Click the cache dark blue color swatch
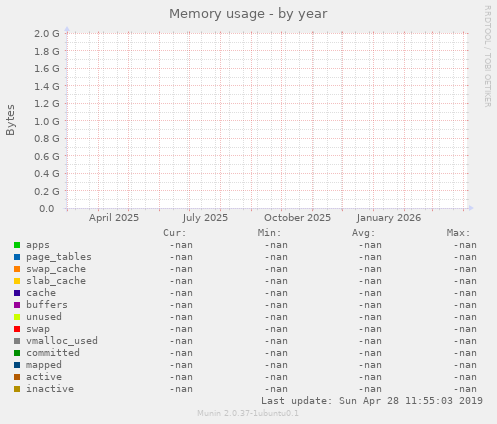 (17, 293)
